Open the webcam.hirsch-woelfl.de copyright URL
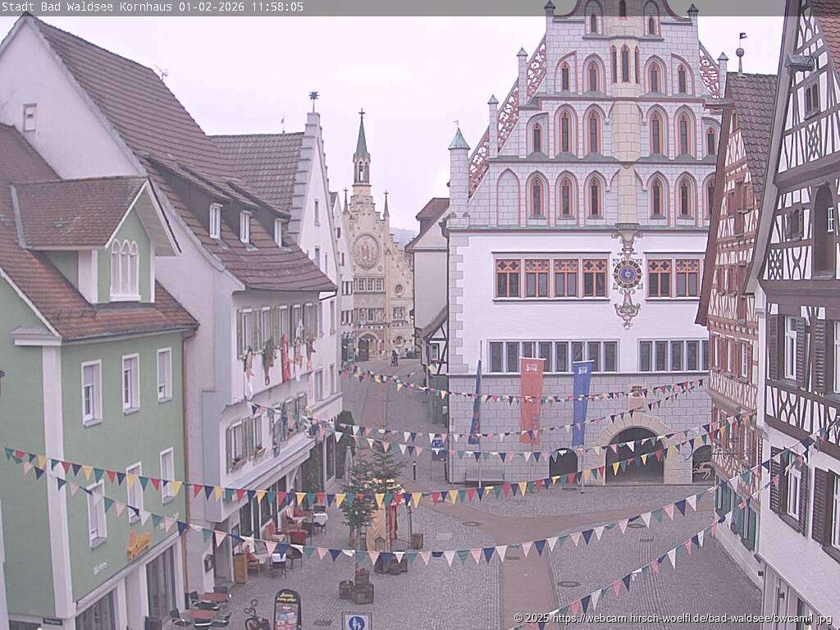Screen dimensions: 840x630 (677, 618)
